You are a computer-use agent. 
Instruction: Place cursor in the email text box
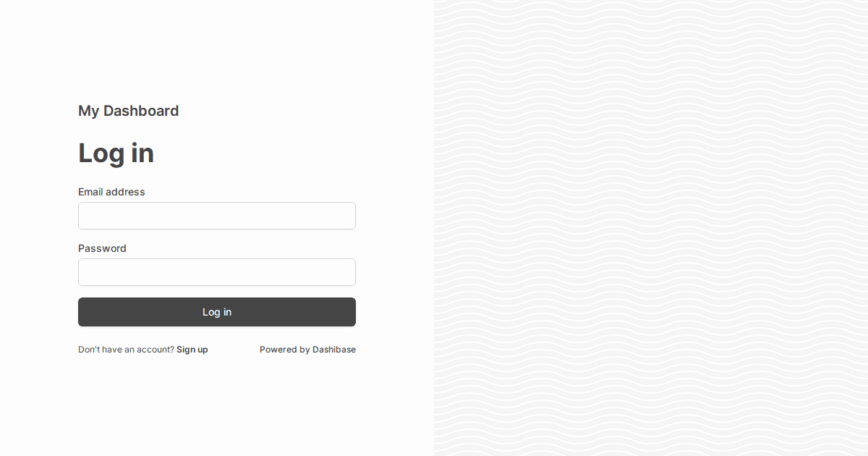point(217,216)
